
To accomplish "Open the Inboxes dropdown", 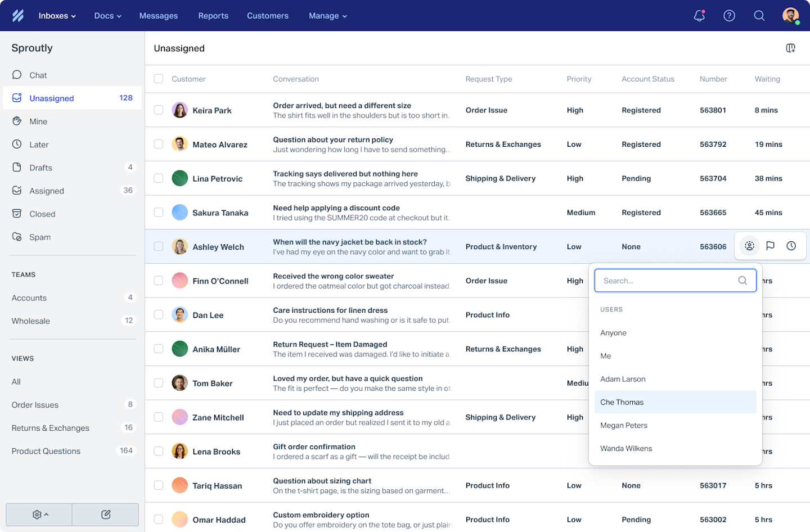I will point(57,16).
